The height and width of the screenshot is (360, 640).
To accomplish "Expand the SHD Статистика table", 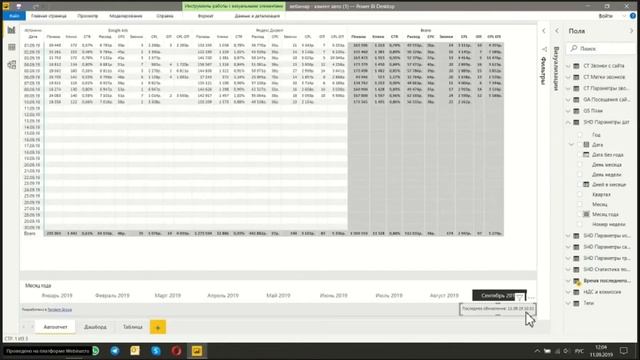I will 568,270.
